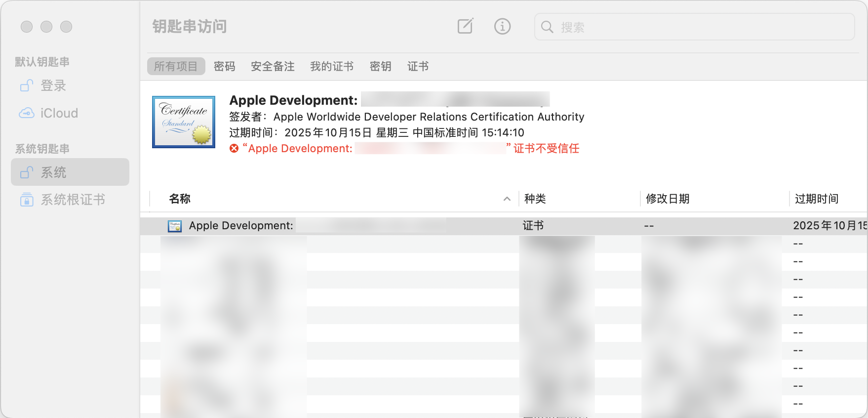Click the 钥匙串访问 window title
Image resolution: width=868 pixels, height=418 pixels.
click(x=190, y=26)
